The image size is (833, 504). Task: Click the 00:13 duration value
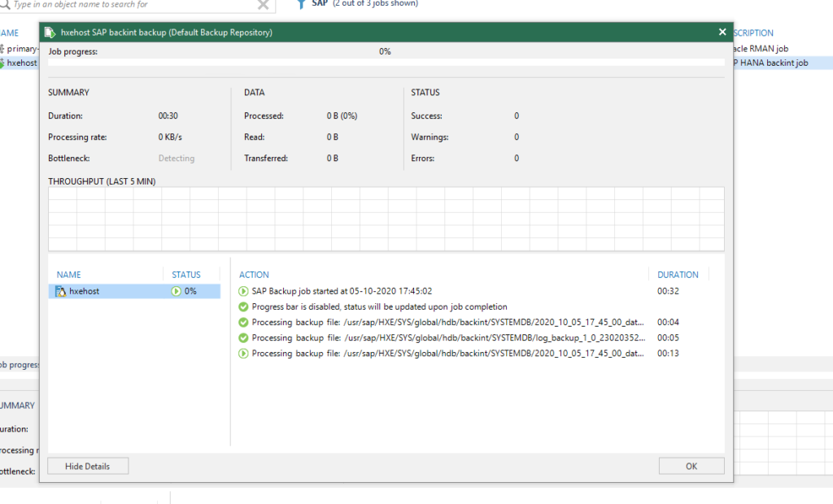point(668,353)
